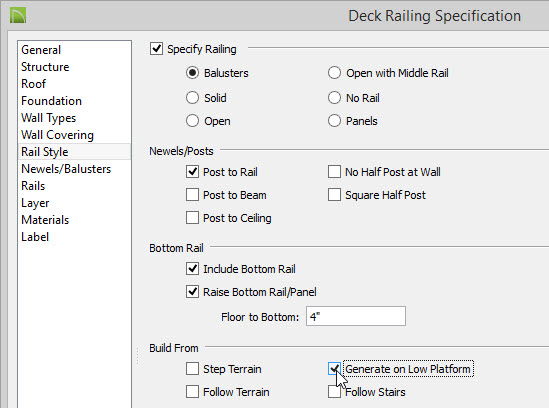
Task: Disable Raise Bottom Rail/Panel checkbox
Action: (x=192, y=291)
